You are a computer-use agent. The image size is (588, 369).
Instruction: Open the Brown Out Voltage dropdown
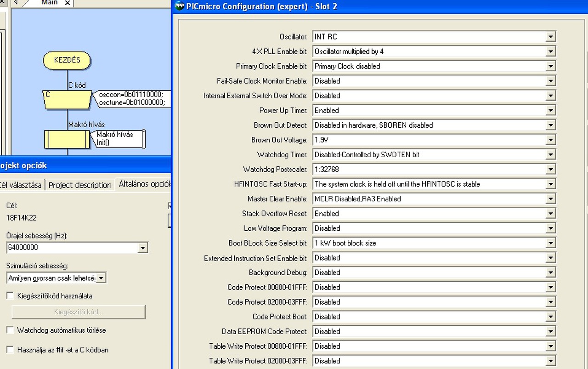point(551,140)
